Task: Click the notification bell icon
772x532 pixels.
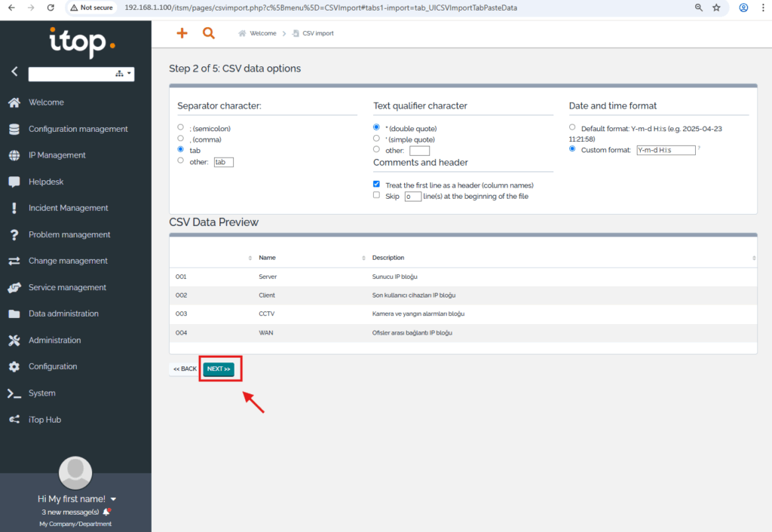Action: 107,512
